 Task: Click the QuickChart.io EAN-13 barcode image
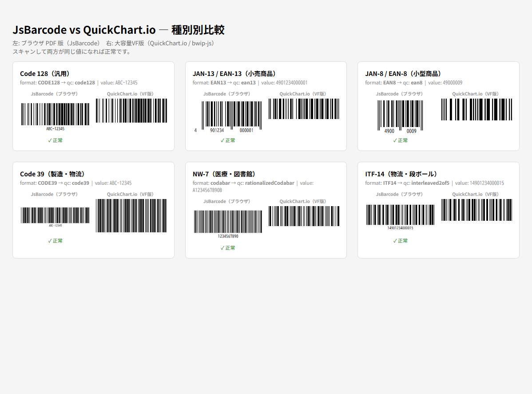click(x=304, y=109)
